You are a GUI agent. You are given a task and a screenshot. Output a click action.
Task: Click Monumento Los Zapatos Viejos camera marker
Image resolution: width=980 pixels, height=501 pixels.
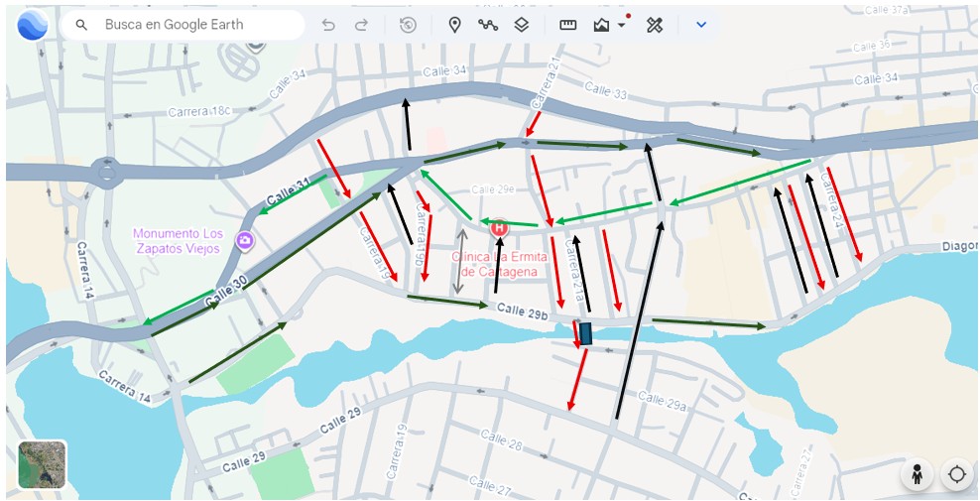(244, 239)
